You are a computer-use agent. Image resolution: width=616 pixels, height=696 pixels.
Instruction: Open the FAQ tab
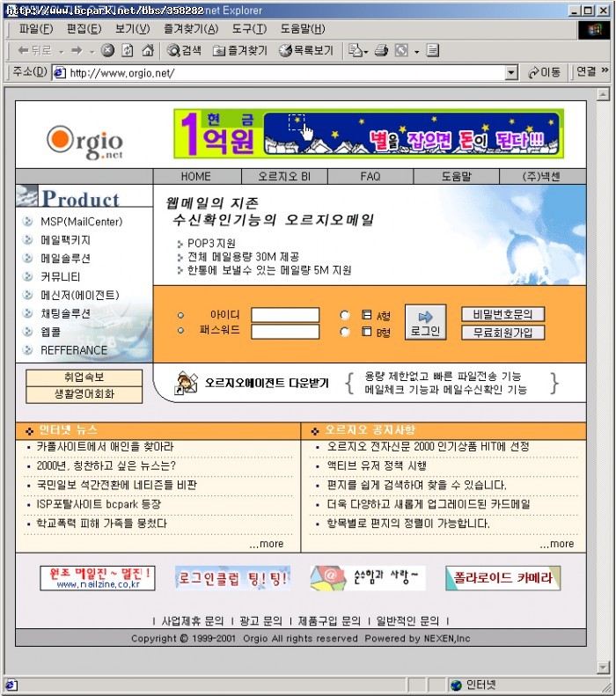370,176
